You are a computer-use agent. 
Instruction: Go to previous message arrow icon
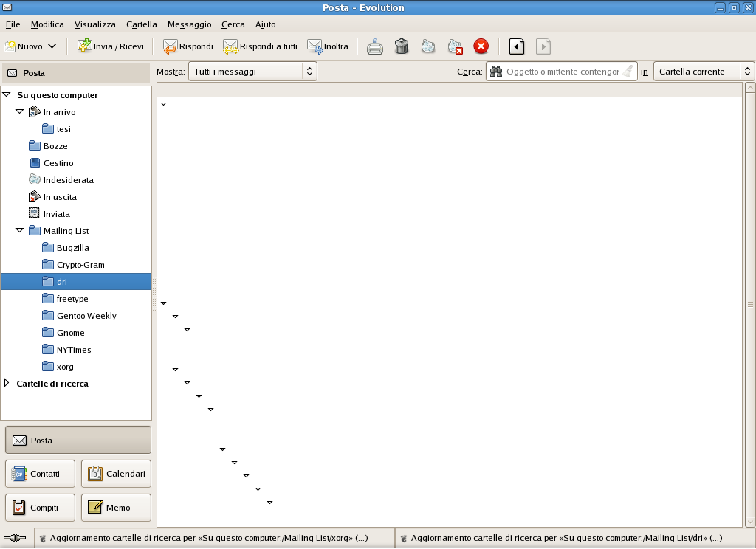pos(517,46)
